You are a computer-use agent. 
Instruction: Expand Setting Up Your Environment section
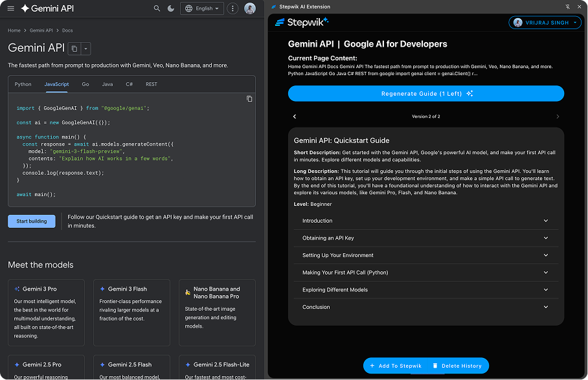[426, 255]
